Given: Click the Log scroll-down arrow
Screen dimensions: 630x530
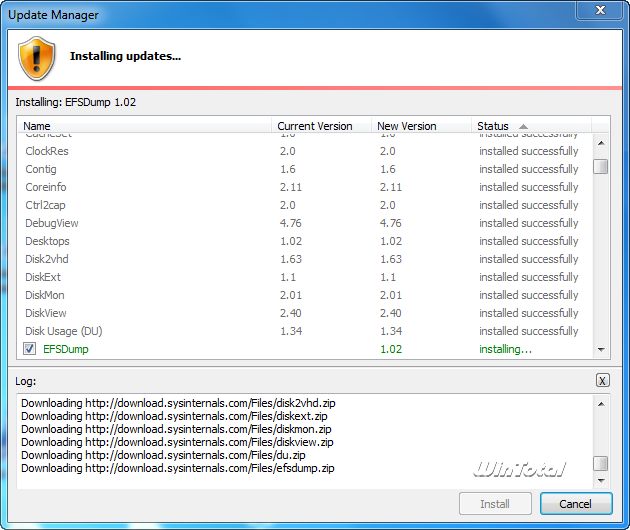Looking at the screenshot, I should point(601,480).
